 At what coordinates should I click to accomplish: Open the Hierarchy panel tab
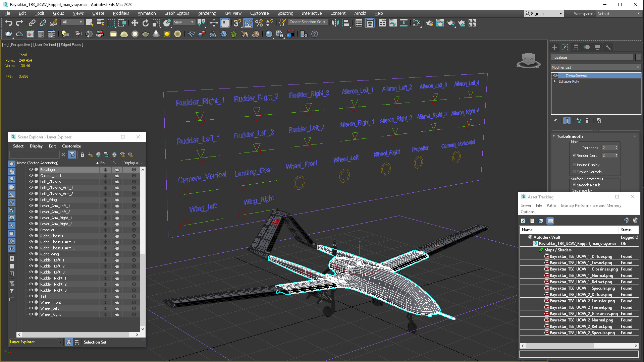(x=576, y=47)
